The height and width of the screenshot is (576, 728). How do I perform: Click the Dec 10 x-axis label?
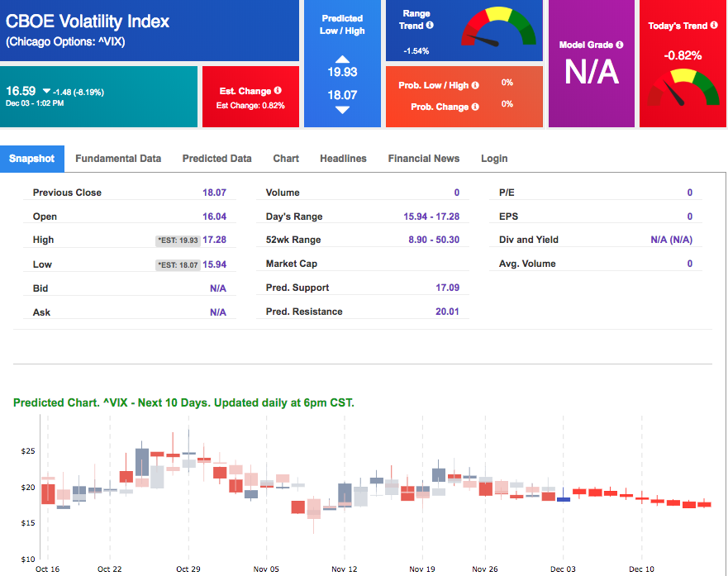(x=641, y=569)
